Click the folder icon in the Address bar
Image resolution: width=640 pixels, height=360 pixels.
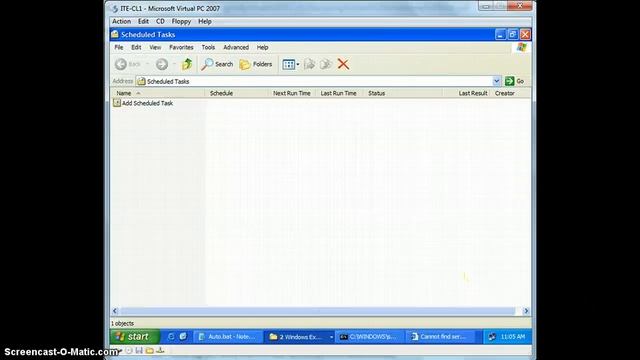(141, 81)
